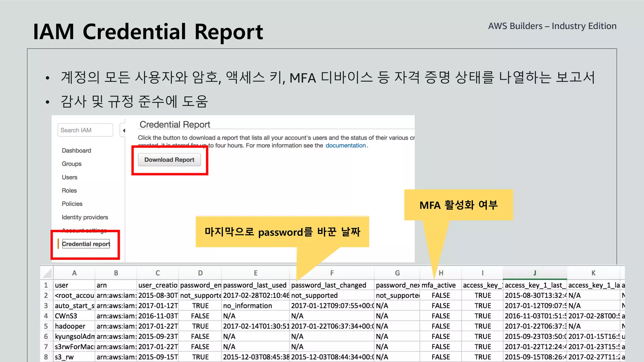Select column H header
Viewport: 644px width, 362px height.
(x=441, y=273)
